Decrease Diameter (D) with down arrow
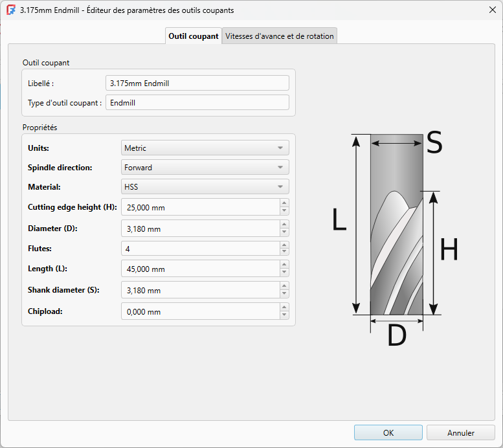The image size is (503, 448). [284, 232]
